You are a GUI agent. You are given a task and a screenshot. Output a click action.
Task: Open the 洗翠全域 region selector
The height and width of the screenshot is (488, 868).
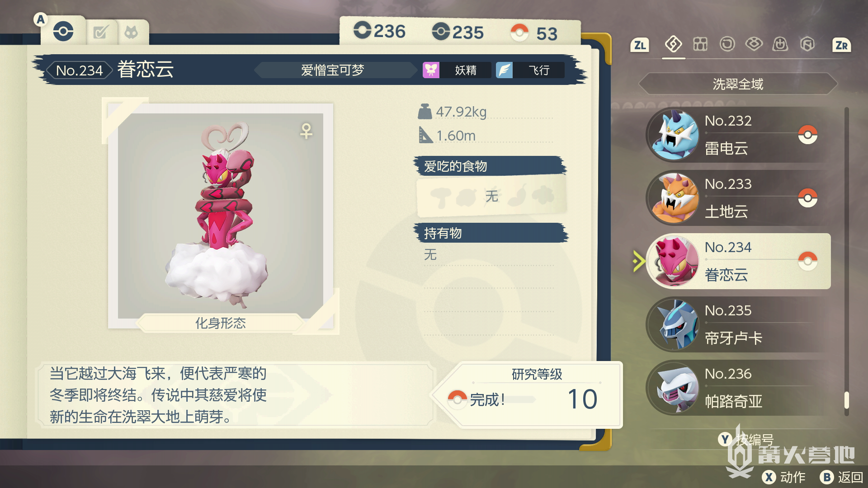click(x=738, y=84)
